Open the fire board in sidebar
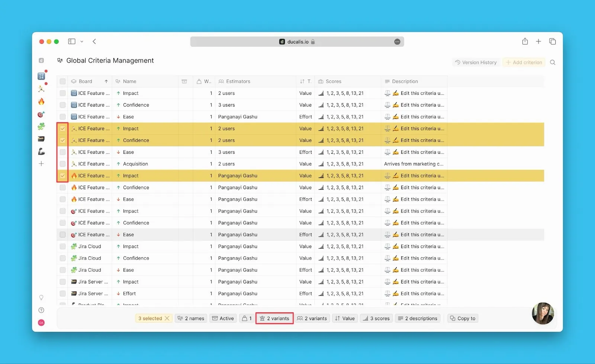The image size is (595, 364). point(41,101)
